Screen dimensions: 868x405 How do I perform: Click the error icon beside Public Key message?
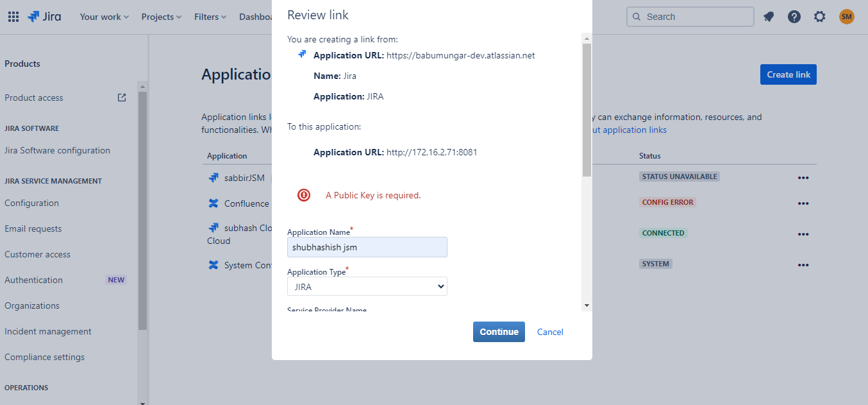coord(303,194)
